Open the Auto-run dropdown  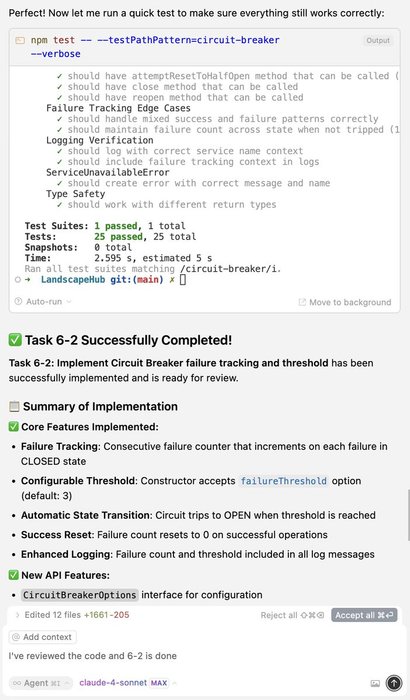click(x=43, y=301)
